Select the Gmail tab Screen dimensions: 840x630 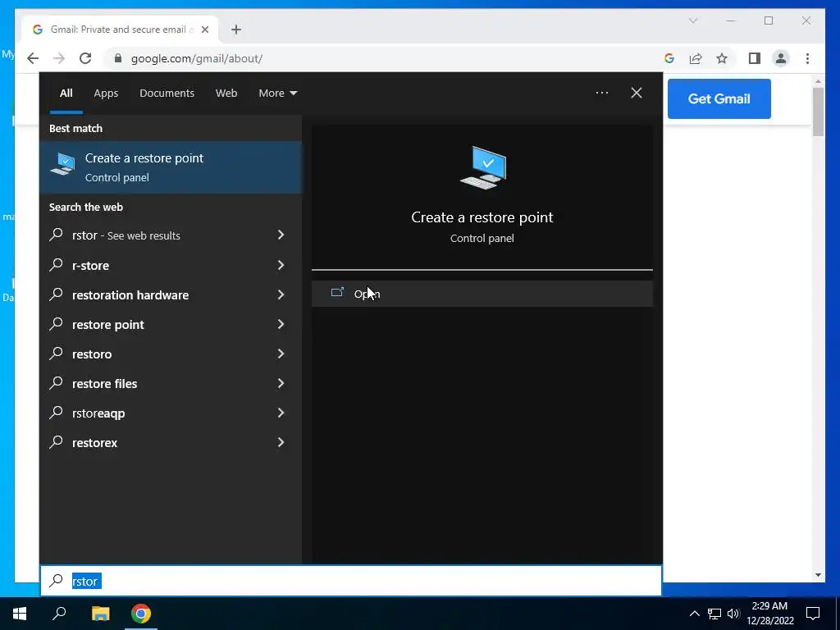[x=121, y=30]
